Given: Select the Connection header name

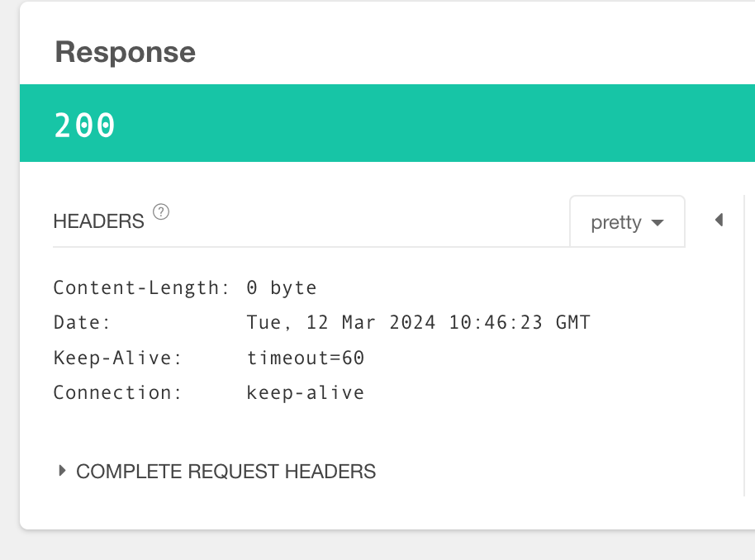Looking at the screenshot, I should 117,392.
